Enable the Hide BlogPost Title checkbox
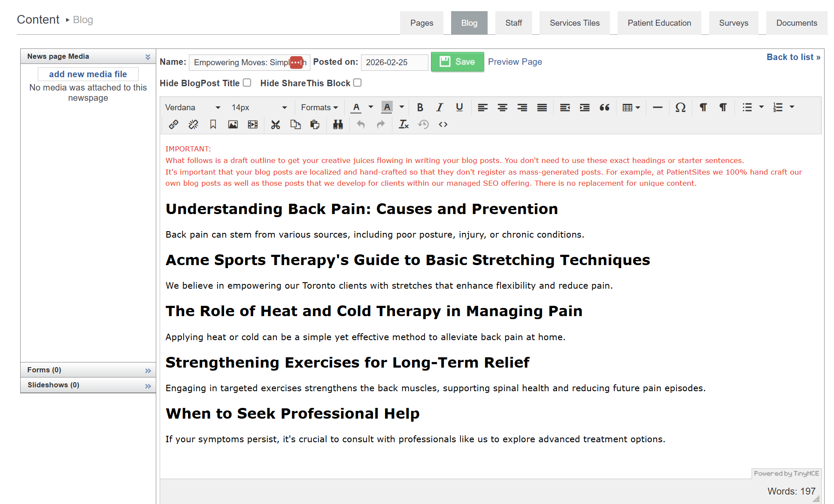834x504 pixels. click(247, 83)
